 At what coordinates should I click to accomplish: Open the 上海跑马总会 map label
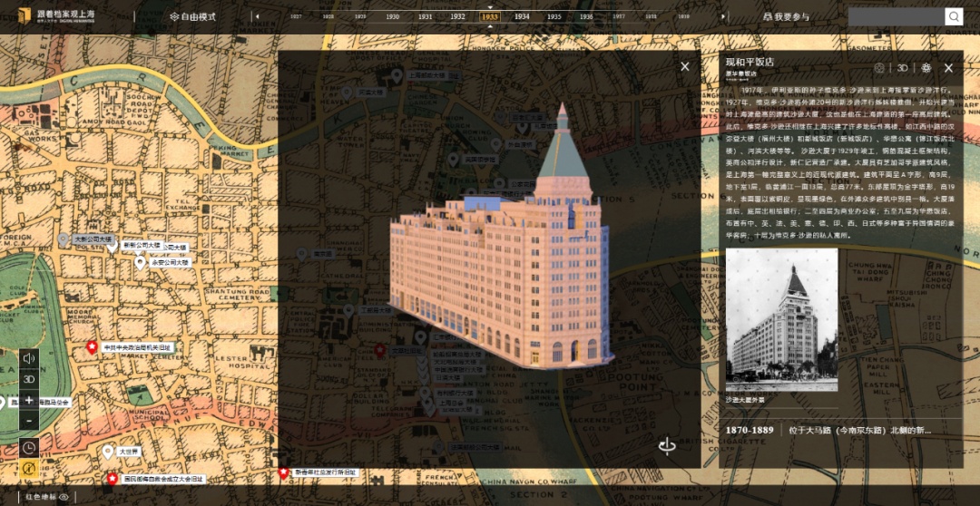pyautogui.click(x=39, y=403)
